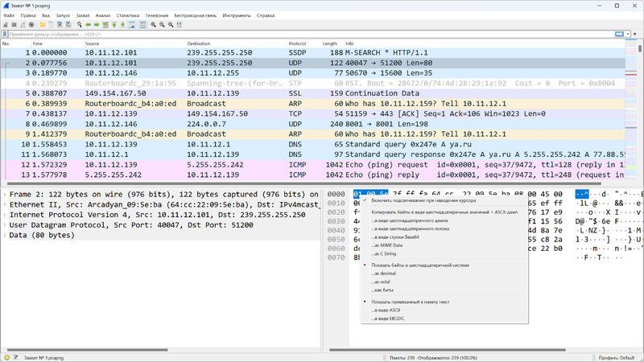Image resolution: width=644 pixels, height=362 pixels.
Task: Open capture file properties from the status bar
Action: click(15, 357)
